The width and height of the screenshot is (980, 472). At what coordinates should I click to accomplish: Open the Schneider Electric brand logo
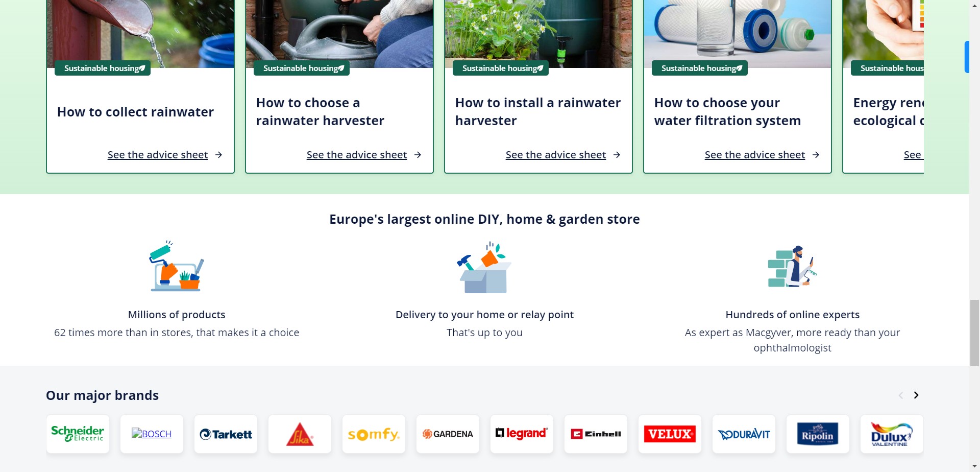[x=78, y=434]
